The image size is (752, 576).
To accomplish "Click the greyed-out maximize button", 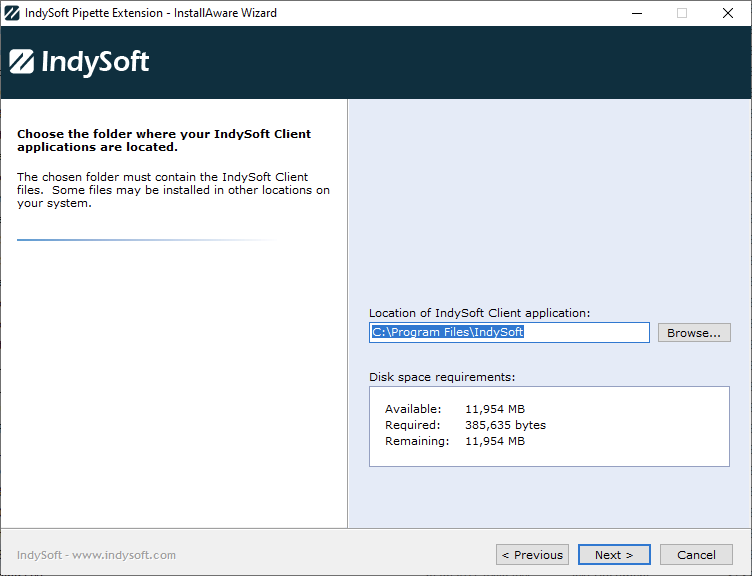I will point(682,13).
